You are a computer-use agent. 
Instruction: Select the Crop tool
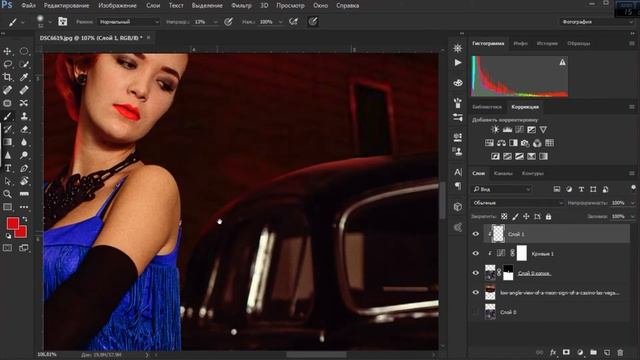click(7, 77)
